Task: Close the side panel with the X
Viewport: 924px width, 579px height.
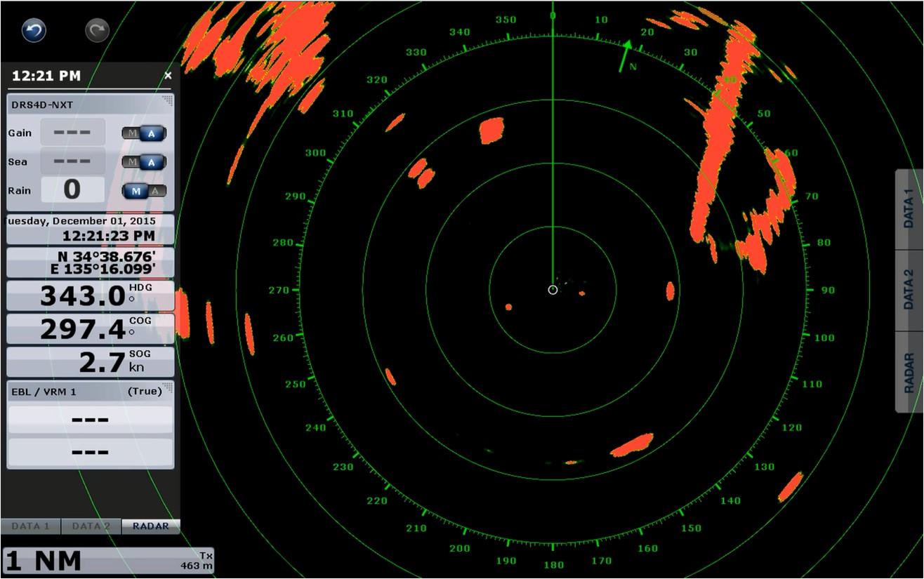Action: [168, 75]
